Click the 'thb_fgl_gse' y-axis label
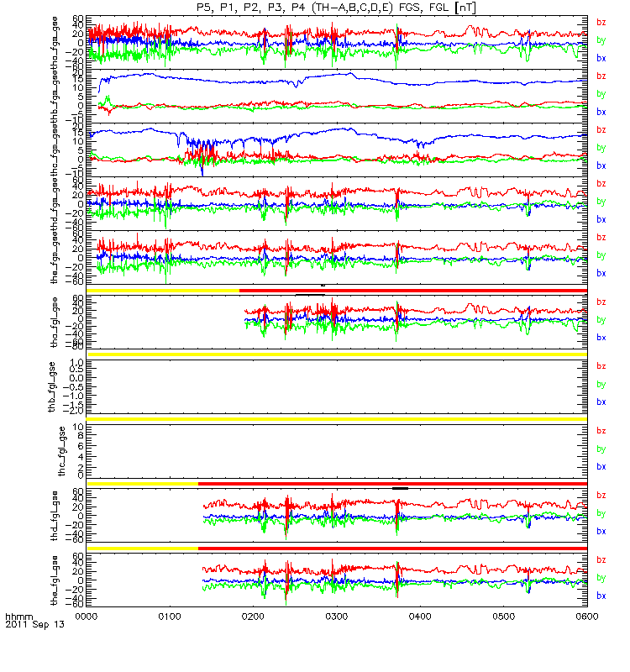Image resolution: width=630 pixels, height=672 pixels. point(52,387)
